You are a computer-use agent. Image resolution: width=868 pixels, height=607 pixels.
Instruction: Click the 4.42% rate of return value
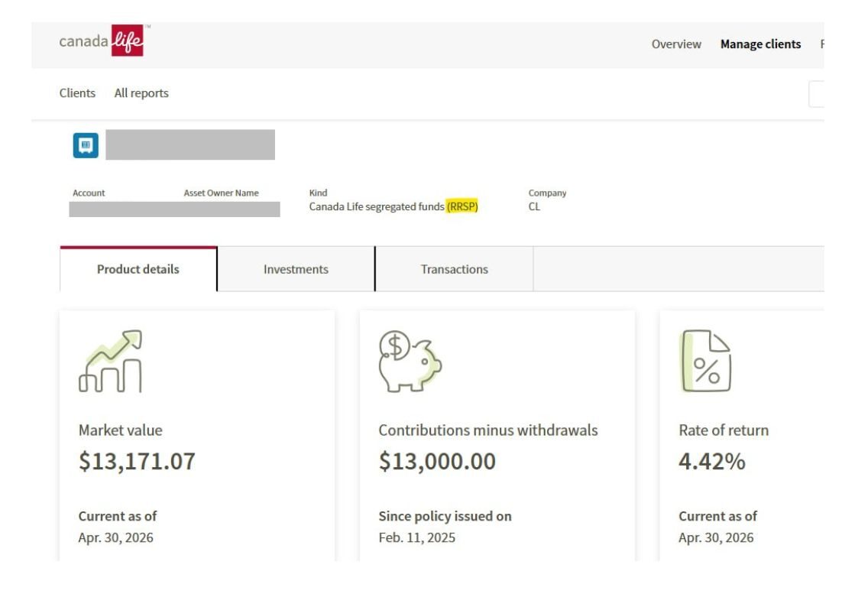click(712, 461)
